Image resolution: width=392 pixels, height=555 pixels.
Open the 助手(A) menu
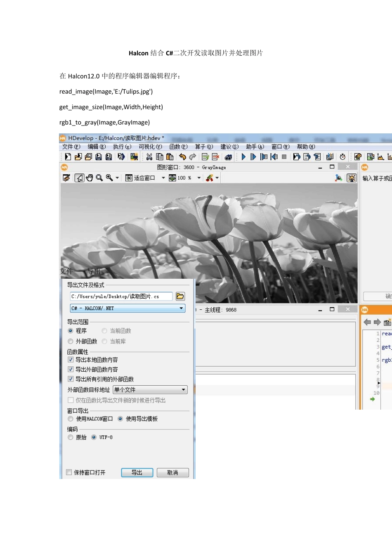point(255,147)
